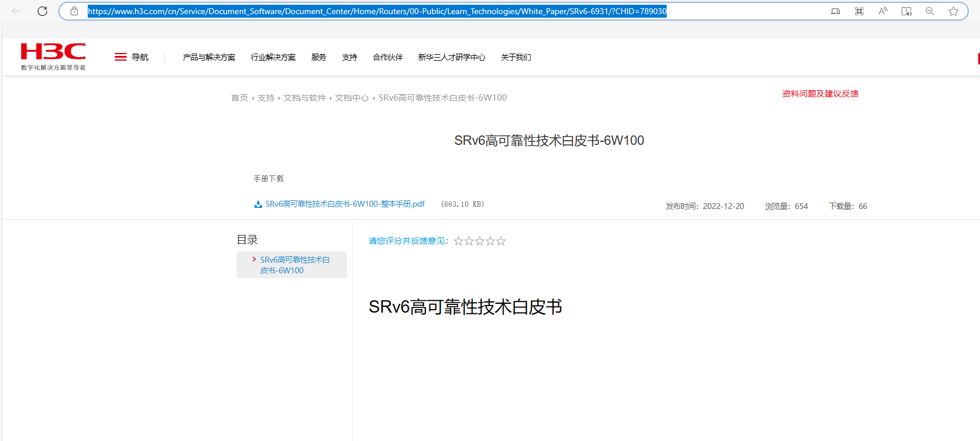Open the 关于我们 menu
Image resolution: width=980 pixels, height=441 pixels.
(516, 57)
